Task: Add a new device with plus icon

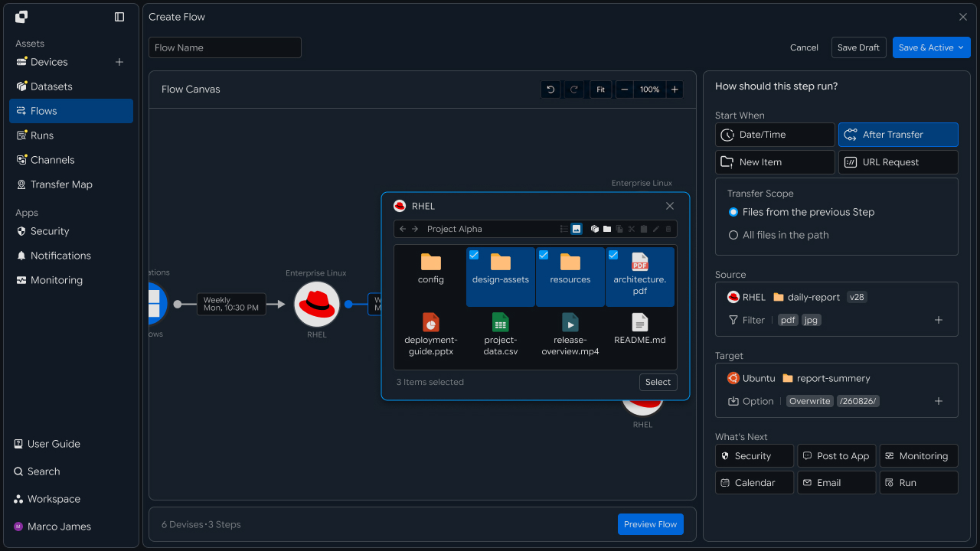Action: click(119, 62)
